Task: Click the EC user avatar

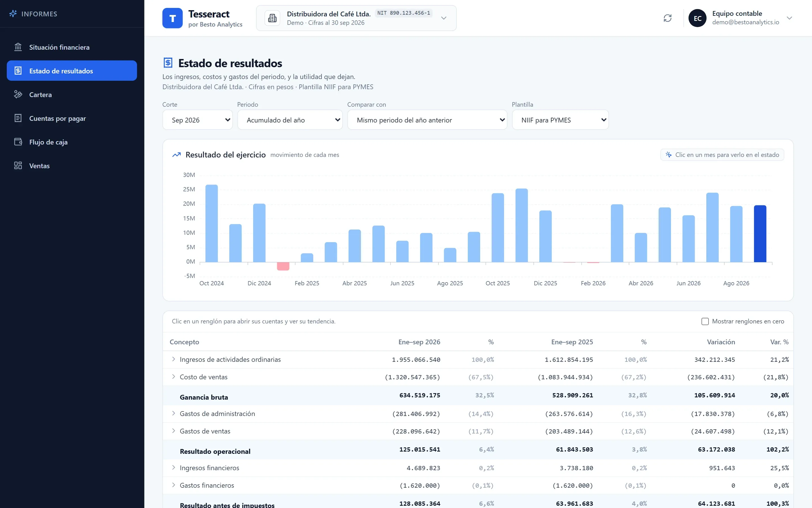Action: tap(698, 18)
